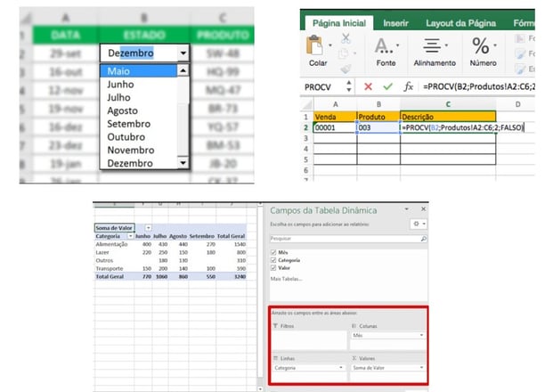Click the Setembro column label in pivot
The image size is (545, 392).
(x=202, y=236)
